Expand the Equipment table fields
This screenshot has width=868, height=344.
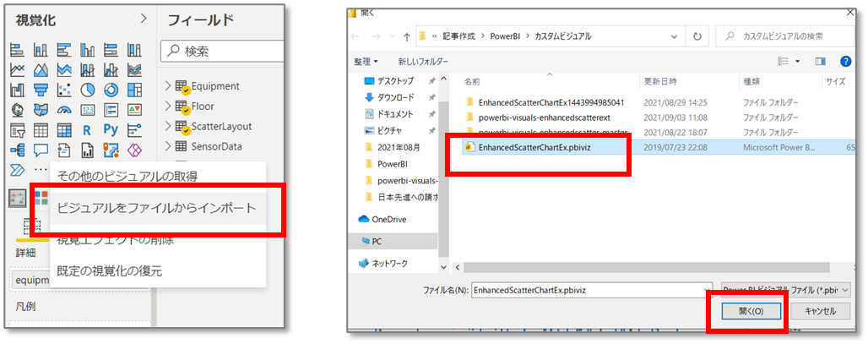[168, 86]
